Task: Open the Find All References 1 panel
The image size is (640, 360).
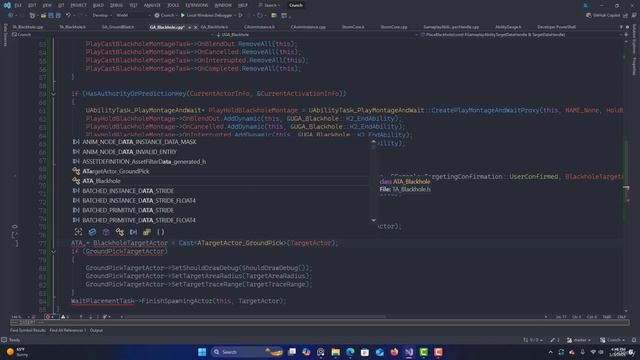Action: 67,330
